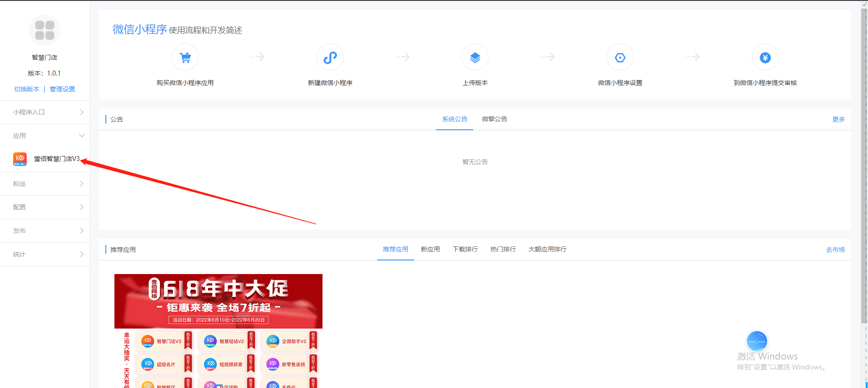Click the 企微助手V2 icon in promo banner
Image resolution: width=868 pixels, height=388 pixels.
(x=273, y=341)
